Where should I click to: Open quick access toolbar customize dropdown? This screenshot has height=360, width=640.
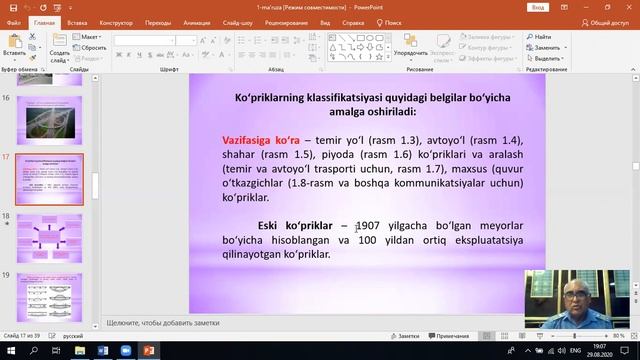(x=70, y=8)
